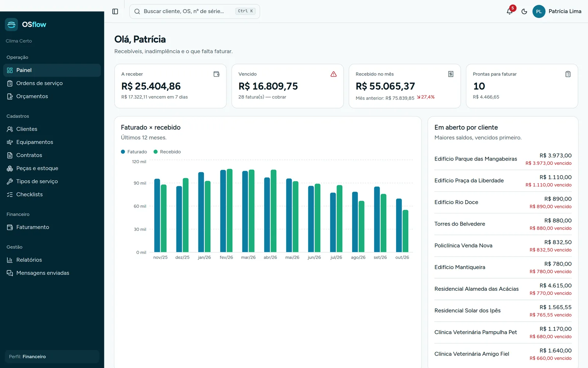Select Edifício Praça da Liberdade row
Viewport: 588px width, 368px height.
503,181
